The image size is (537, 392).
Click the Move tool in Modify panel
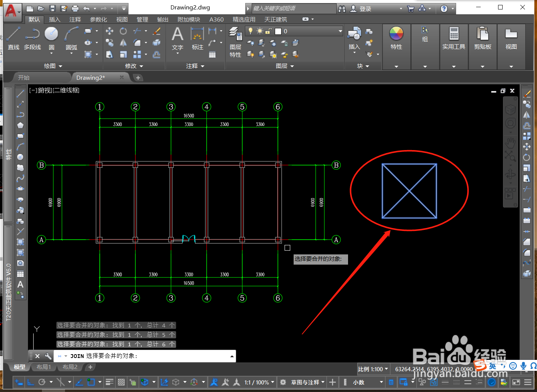coord(110,31)
